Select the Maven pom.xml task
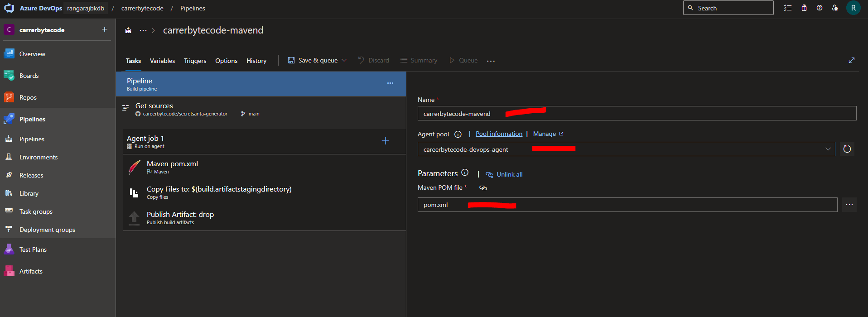The height and width of the screenshot is (317, 868). tap(264, 167)
